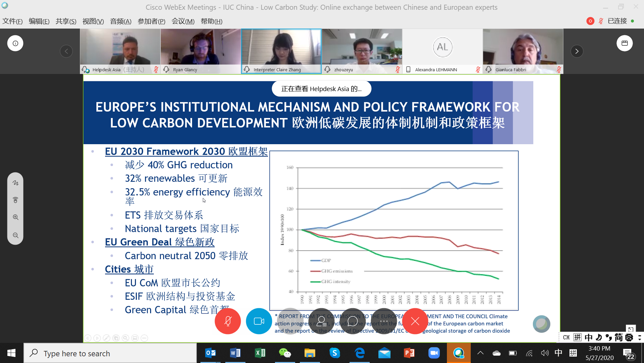
Task: Open the chat bubble panel
Action: coord(353,321)
